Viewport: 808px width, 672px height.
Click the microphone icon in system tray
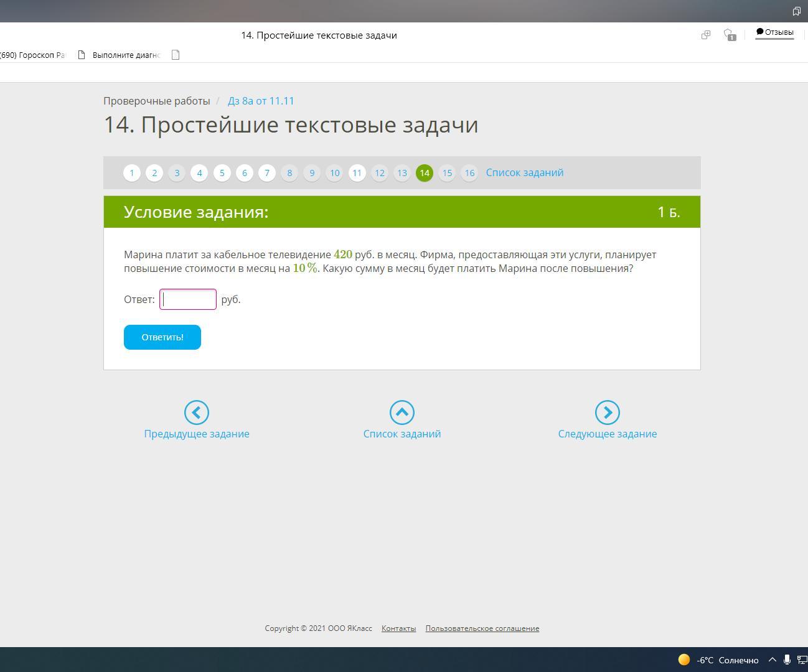(x=787, y=660)
